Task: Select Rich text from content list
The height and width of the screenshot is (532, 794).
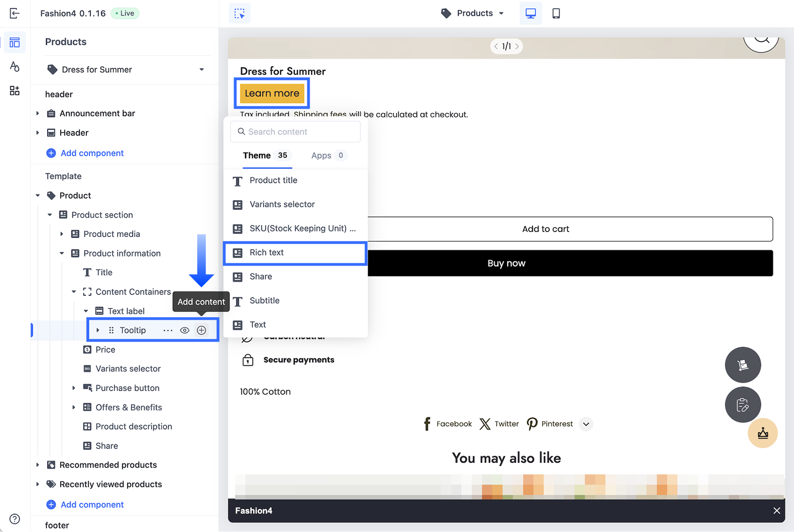Action: click(x=295, y=252)
